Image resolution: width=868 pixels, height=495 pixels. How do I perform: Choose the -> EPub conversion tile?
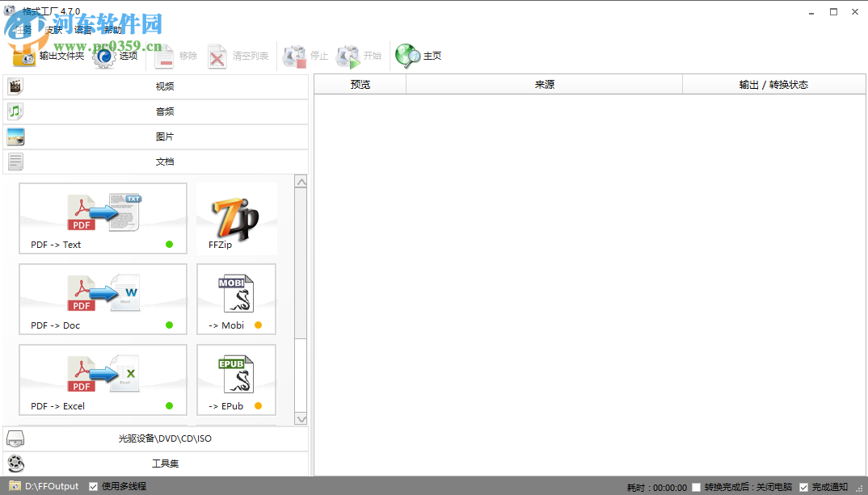pyautogui.click(x=236, y=380)
